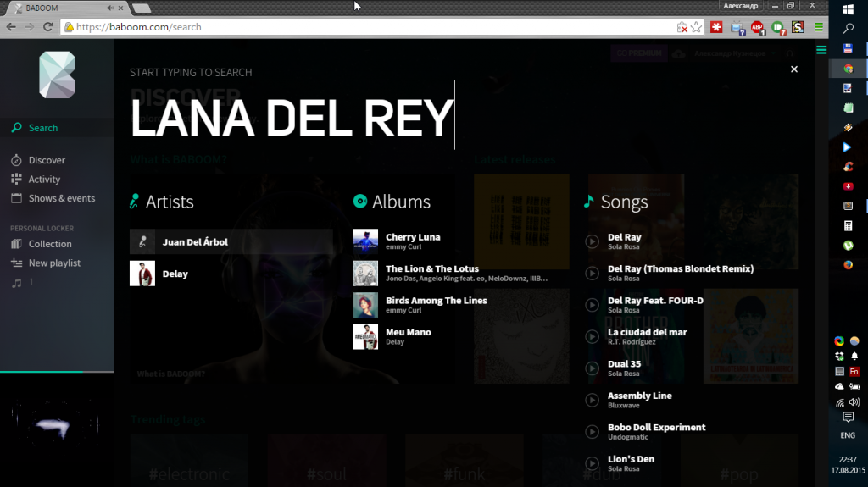This screenshot has height=487, width=868.
Task: Open Firefox in the taskbar
Action: click(848, 265)
